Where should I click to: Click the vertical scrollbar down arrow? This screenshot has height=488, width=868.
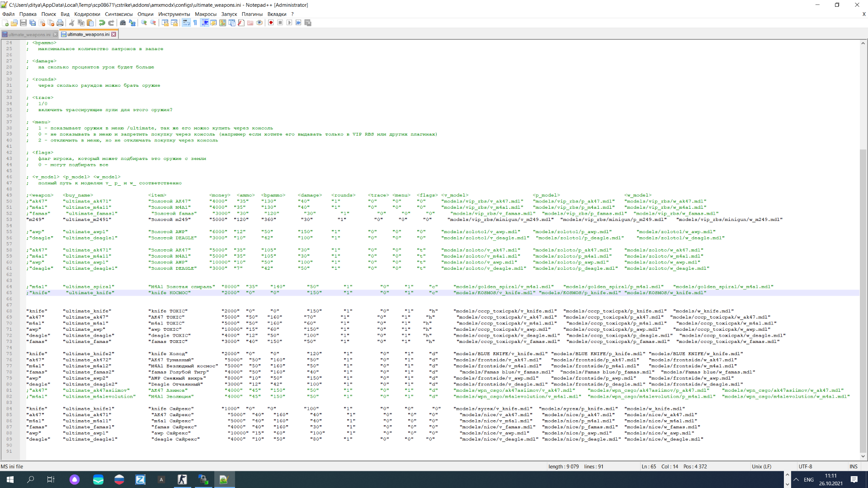[863, 456]
